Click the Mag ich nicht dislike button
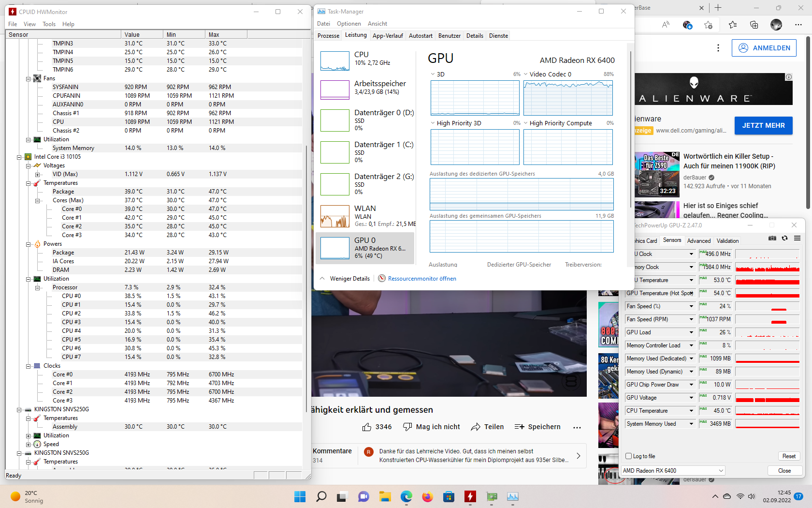Viewport: 812px width, 508px height. click(x=432, y=427)
